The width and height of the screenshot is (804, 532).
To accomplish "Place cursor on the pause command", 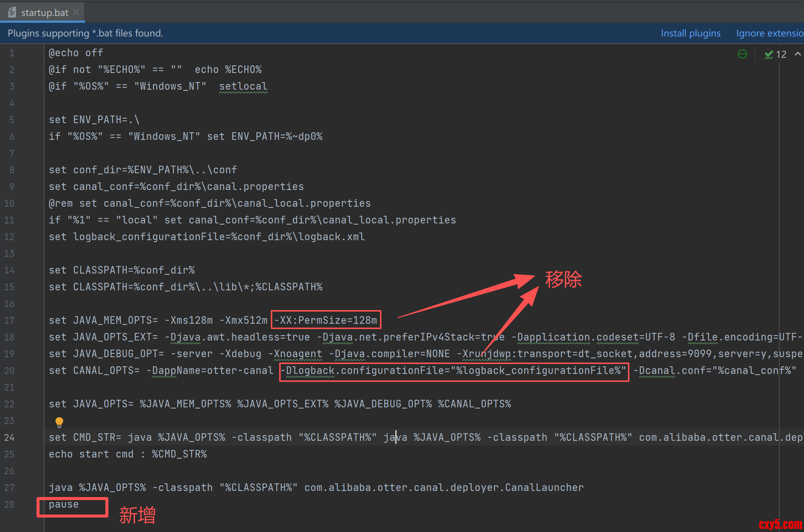I will (x=64, y=504).
